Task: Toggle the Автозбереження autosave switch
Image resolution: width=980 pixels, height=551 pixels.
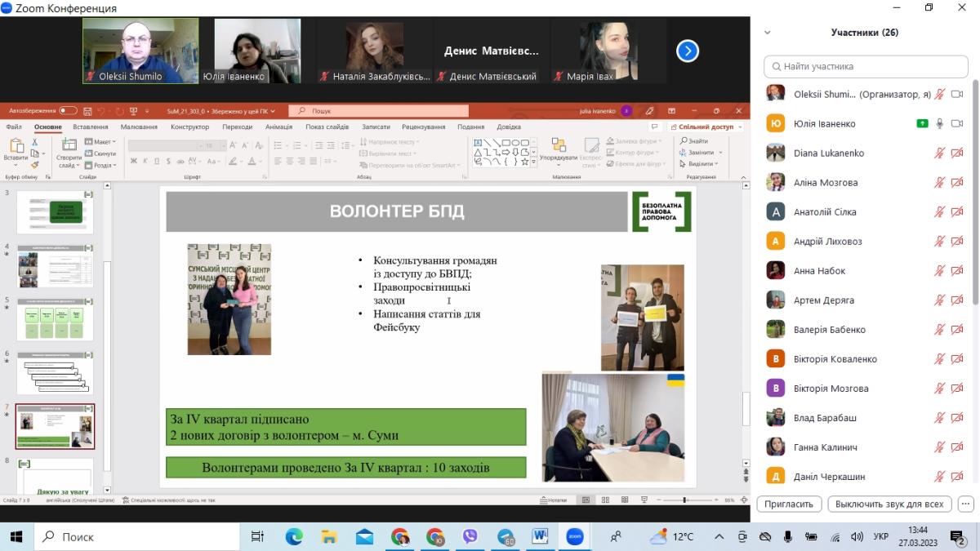Action: click(68, 111)
